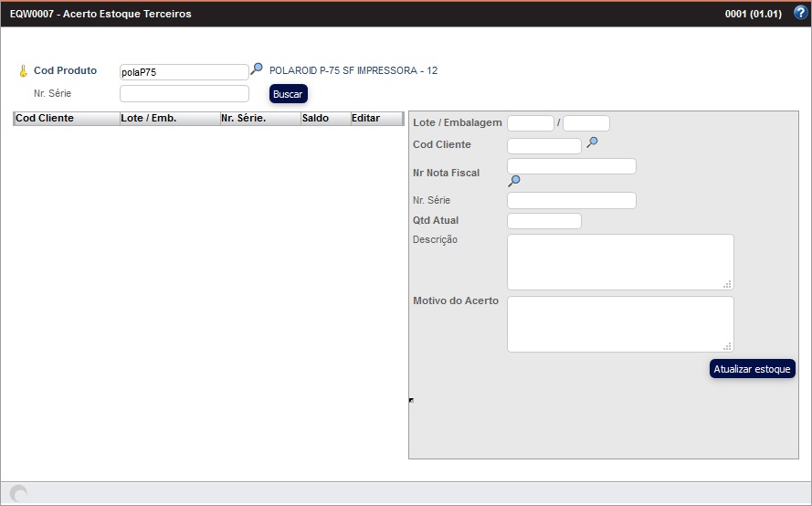
Task: Click the Editar column header
Action: coord(376,119)
